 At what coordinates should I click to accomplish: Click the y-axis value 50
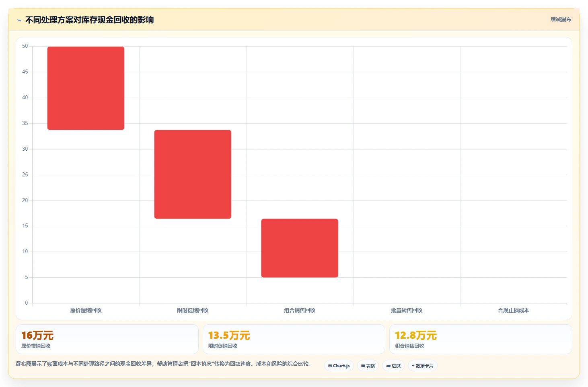(x=25, y=46)
